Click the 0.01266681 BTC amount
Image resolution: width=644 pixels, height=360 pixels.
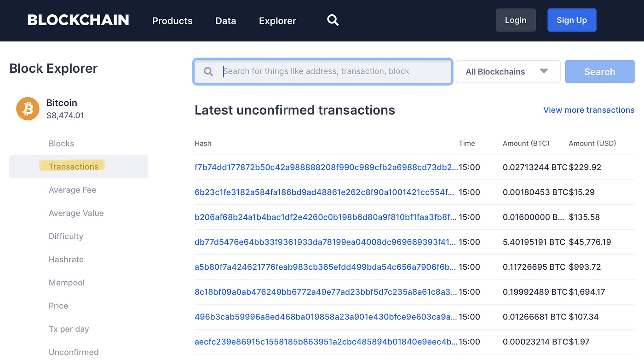(534, 317)
